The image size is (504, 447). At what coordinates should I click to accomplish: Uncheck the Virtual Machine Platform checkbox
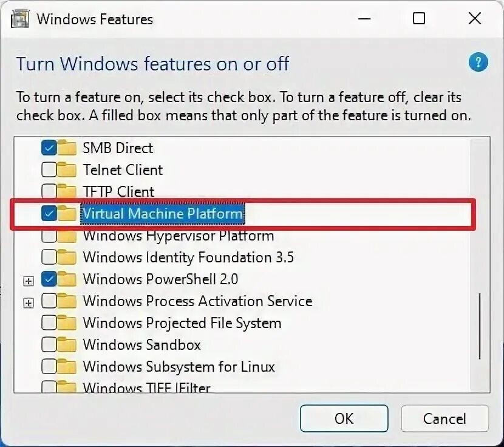tap(49, 213)
